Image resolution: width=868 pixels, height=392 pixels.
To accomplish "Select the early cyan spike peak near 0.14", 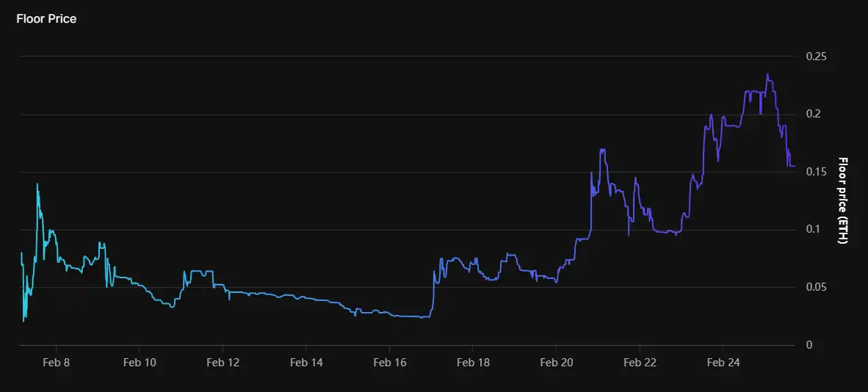I will (37, 184).
